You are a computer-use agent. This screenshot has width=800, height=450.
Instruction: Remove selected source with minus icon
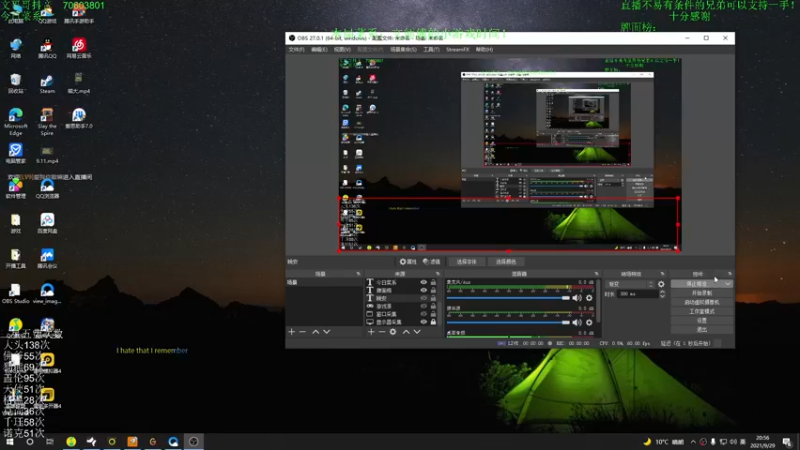(x=382, y=332)
